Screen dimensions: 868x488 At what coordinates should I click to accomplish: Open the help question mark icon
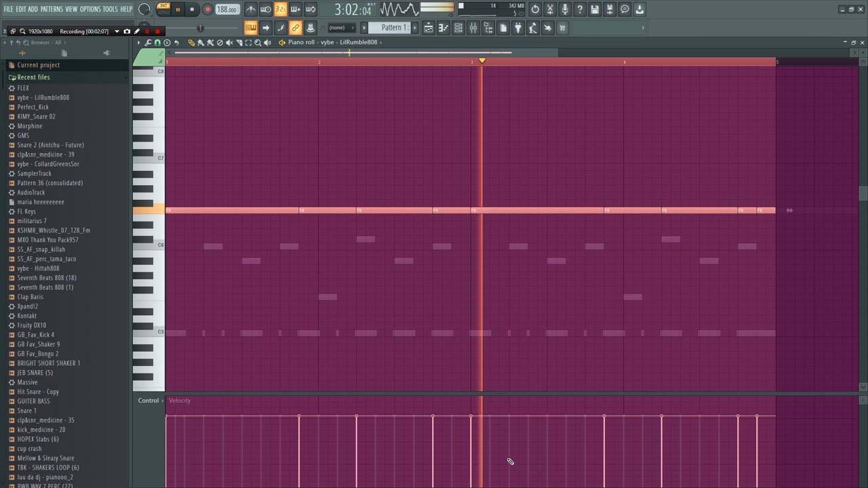[x=579, y=9]
